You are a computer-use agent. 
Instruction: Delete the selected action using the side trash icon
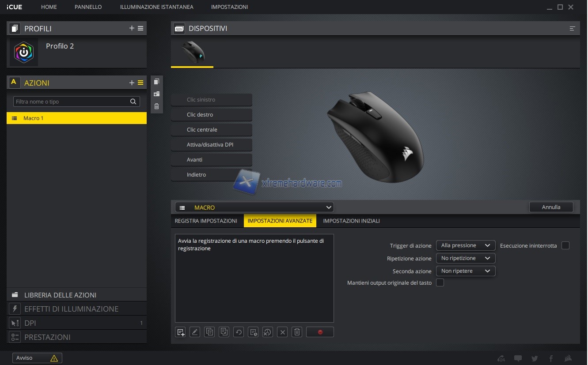pyautogui.click(x=156, y=106)
